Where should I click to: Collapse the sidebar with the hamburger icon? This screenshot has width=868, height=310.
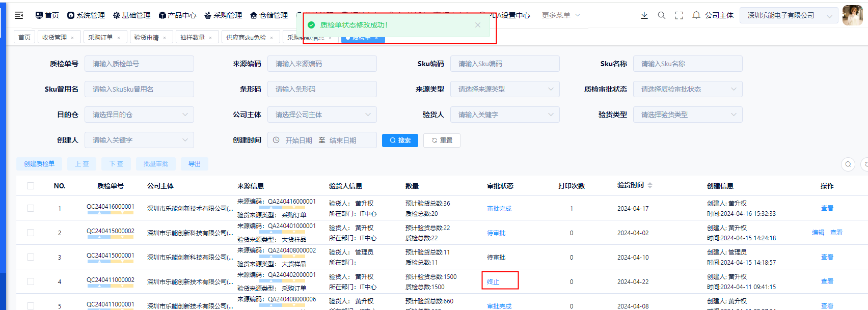point(19,15)
